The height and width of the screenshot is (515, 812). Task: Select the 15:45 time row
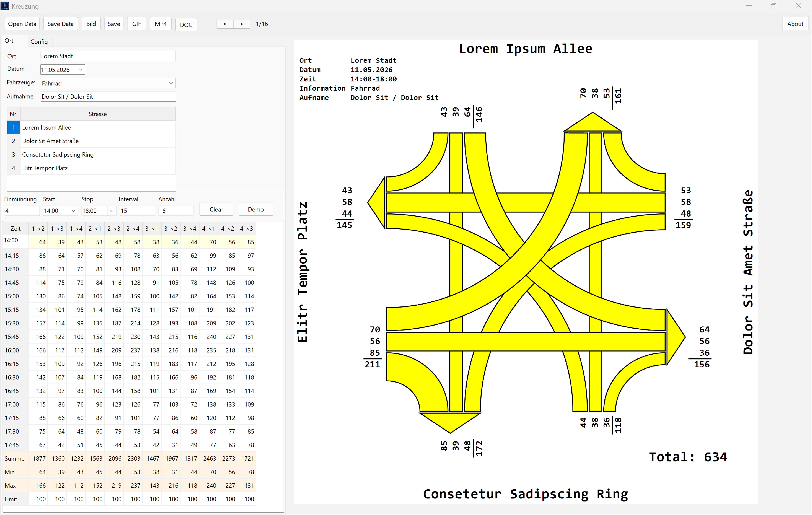click(x=129, y=337)
